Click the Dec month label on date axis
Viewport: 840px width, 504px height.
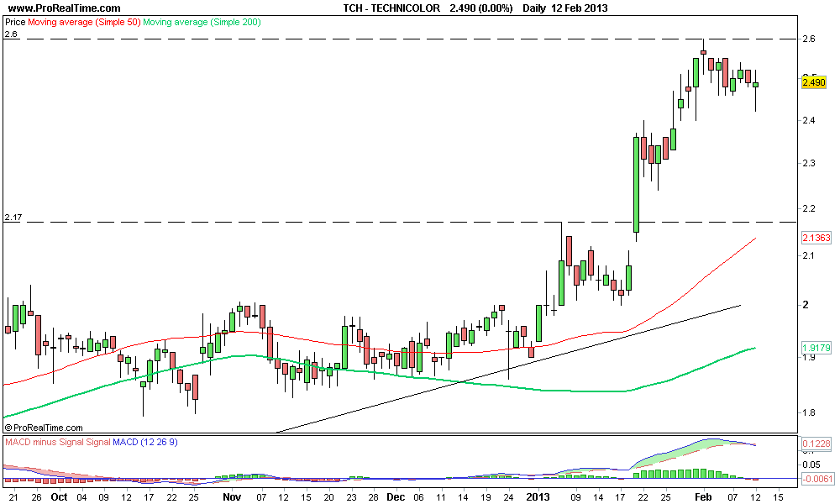tap(396, 496)
